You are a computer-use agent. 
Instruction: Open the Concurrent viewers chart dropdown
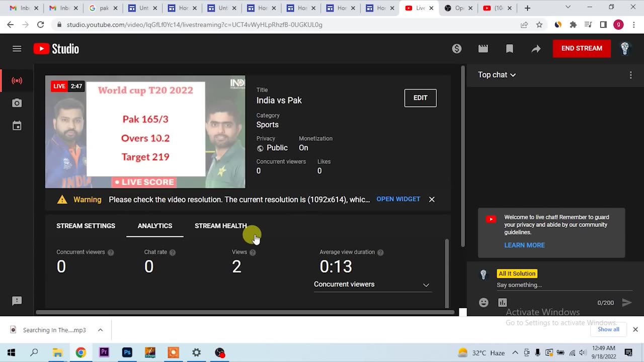click(x=372, y=285)
